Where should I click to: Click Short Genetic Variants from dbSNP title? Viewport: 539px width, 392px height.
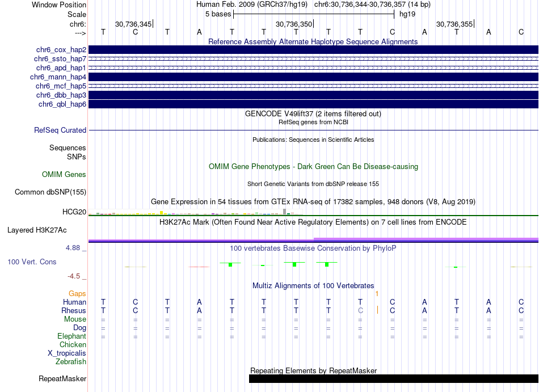[x=313, y=184]
